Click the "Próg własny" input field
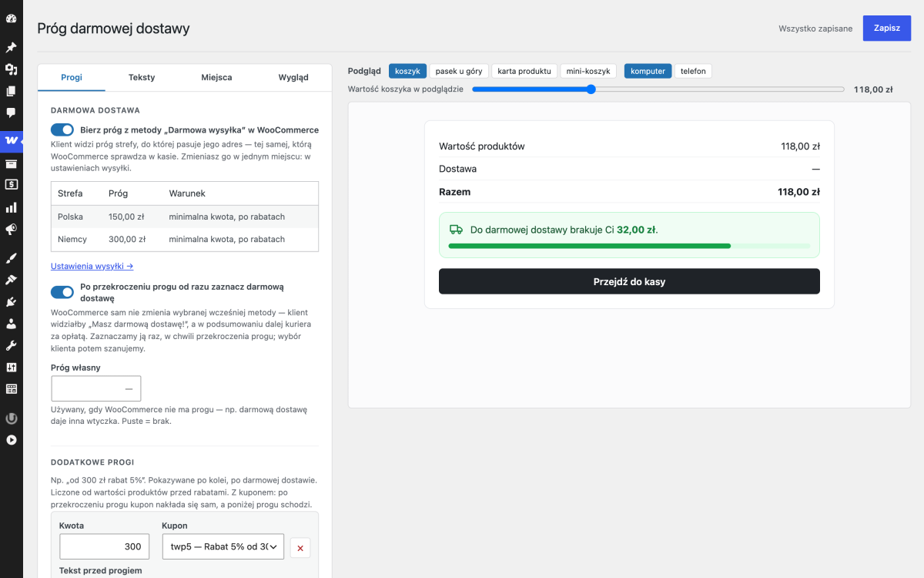 96,388
